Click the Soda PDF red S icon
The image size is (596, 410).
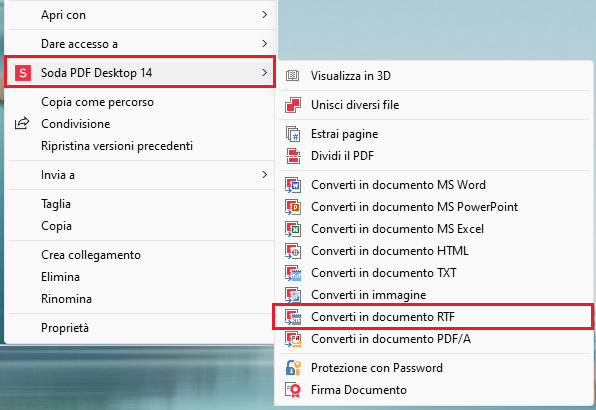pyautogui.click(x=23, y=73)
